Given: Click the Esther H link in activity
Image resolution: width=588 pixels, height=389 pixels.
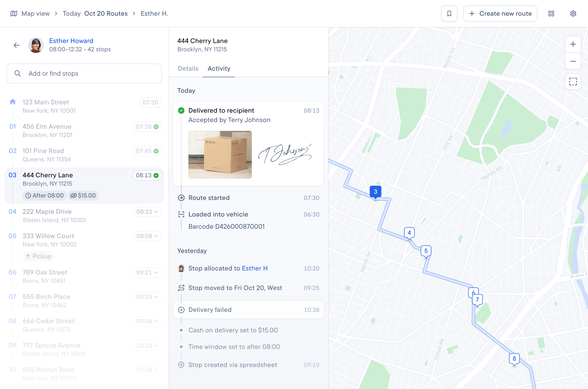Looking at the screenshot, I should [255, 268].
